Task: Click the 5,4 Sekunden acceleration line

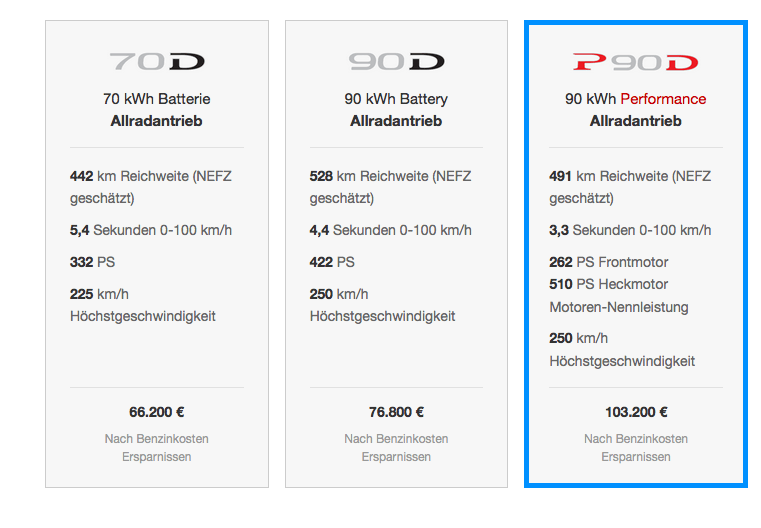Action: coord(150,230)
